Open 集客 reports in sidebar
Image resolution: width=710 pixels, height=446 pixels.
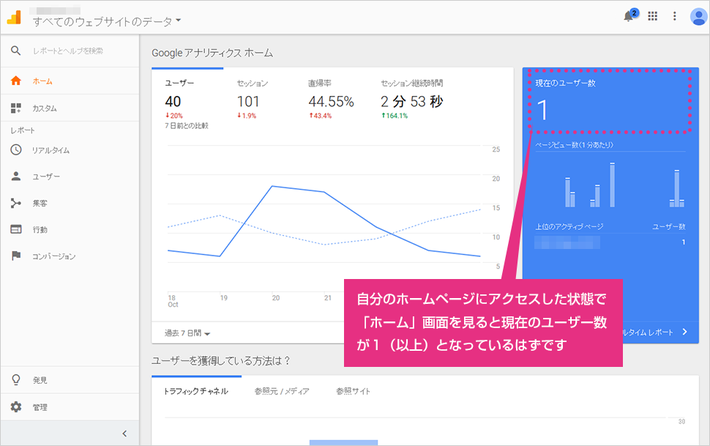[70, 203]
